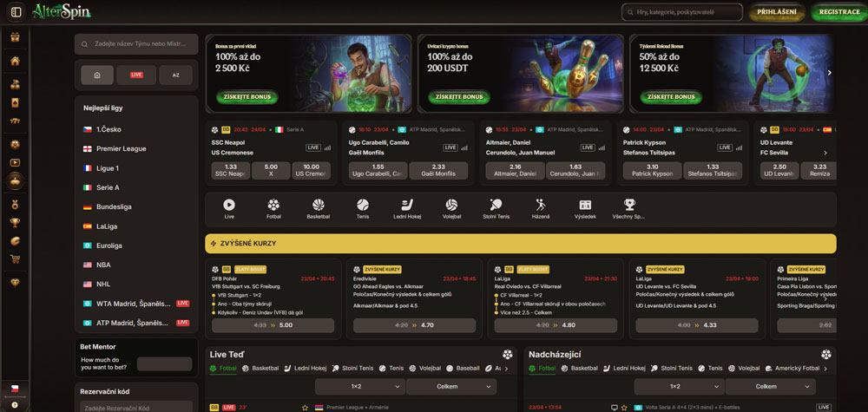This screenshot has height=412, width=868.
Task: Click the home button in sportsbook filter
Action: 97,75
